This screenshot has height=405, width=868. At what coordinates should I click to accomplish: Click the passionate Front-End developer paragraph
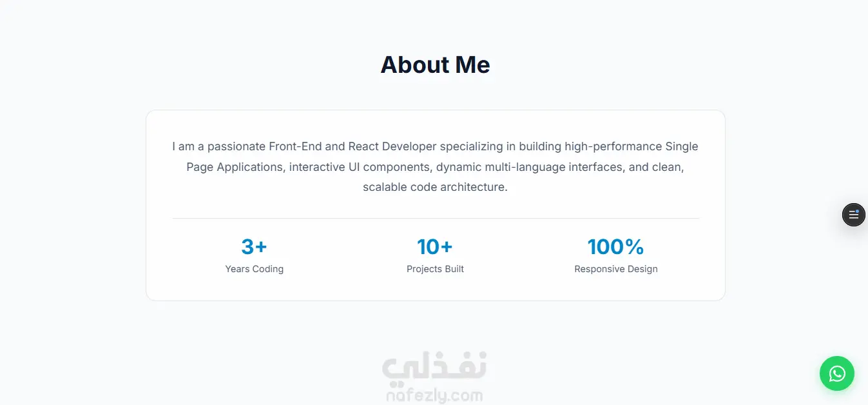435,167
